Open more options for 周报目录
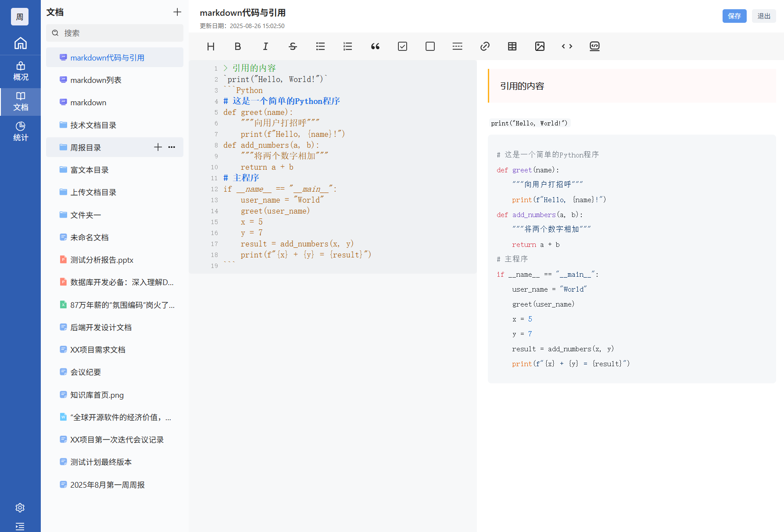The height and width of the screenshot is (532, 784). click(x=172, y=147)
